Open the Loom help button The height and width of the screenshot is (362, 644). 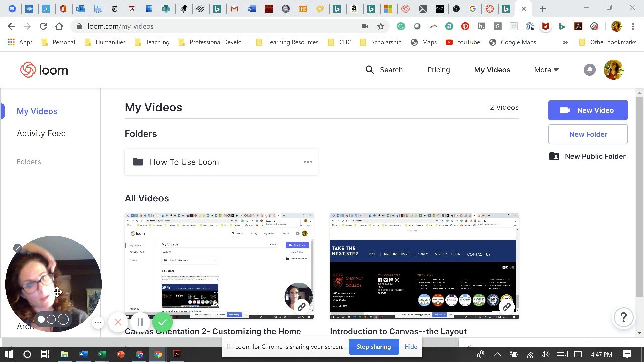tap(623, 317)
